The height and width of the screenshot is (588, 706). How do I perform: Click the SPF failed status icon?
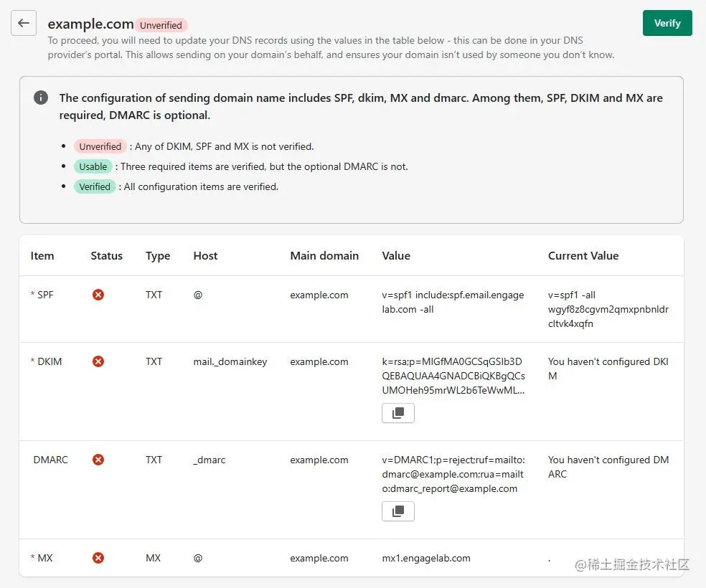(x=98, y=295)
